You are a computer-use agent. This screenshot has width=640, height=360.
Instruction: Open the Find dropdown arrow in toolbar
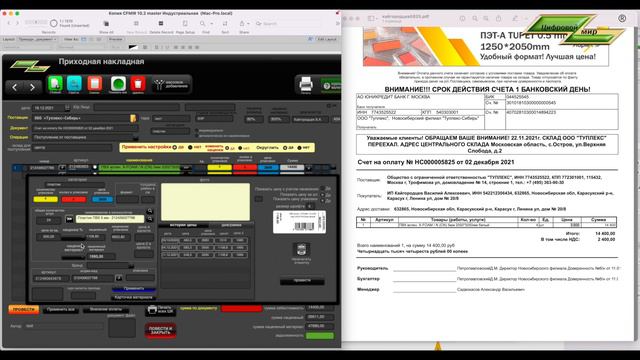pos(211,24)
